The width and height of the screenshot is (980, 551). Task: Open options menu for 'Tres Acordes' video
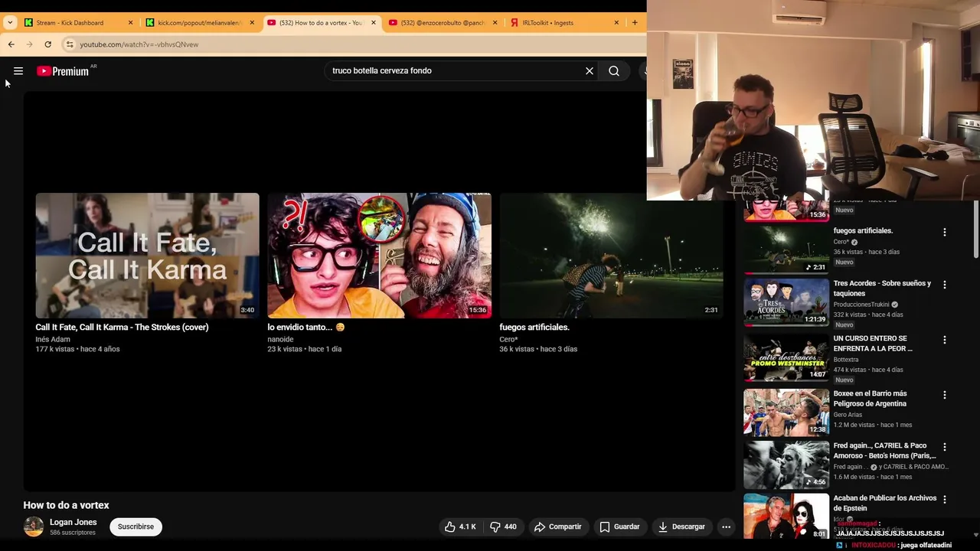[x=945, y=285]
